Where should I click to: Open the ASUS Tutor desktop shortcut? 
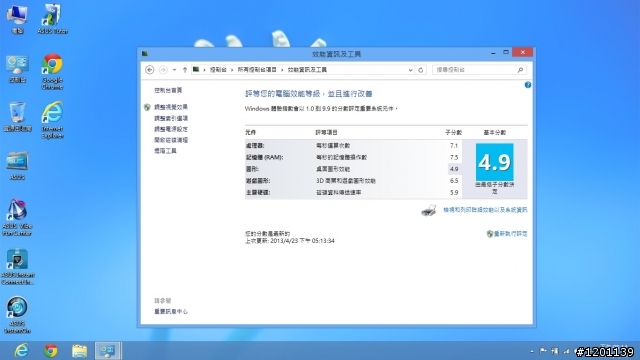click(x=52, y=18)
